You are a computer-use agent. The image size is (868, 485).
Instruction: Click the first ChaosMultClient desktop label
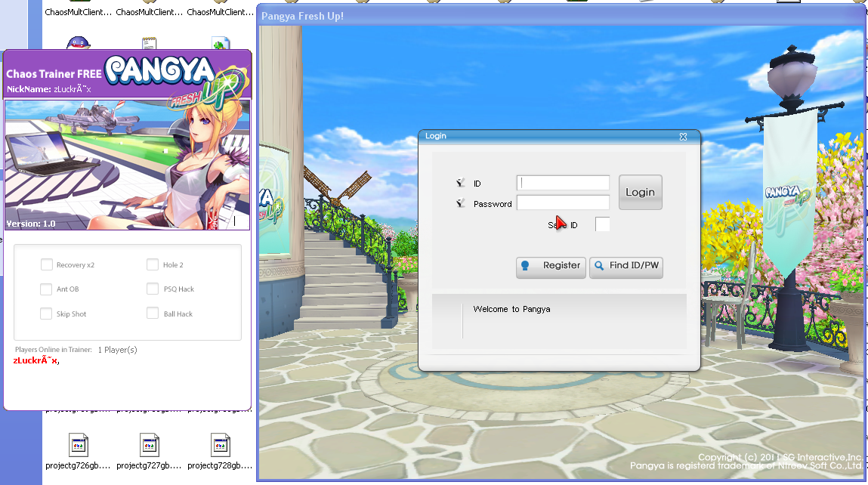pyautogui.click(x=78, y=12)
